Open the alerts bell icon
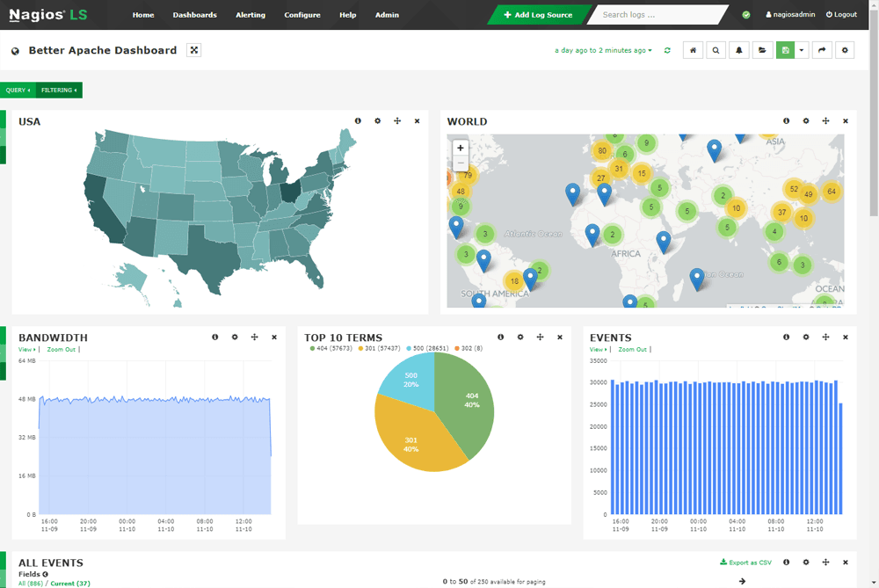The width and height of the screenshot is (879, 588). [738, 50]
